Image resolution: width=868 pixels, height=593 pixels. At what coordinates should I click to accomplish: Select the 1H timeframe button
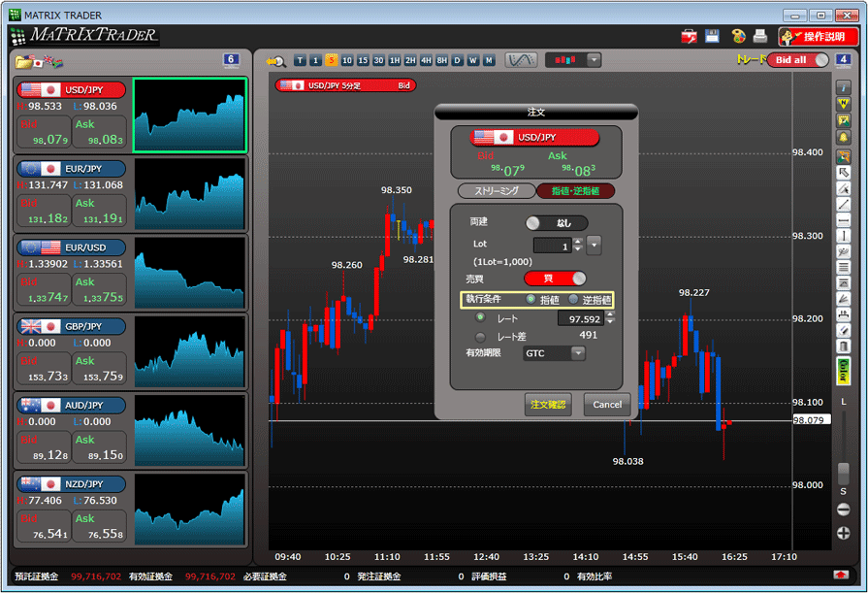tap(394, 60)
